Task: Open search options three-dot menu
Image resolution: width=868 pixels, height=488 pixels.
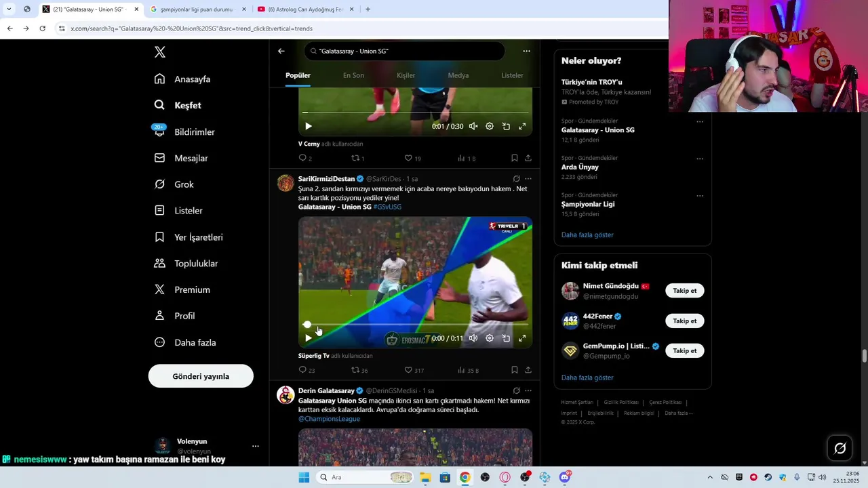Action: coord(526,51)
